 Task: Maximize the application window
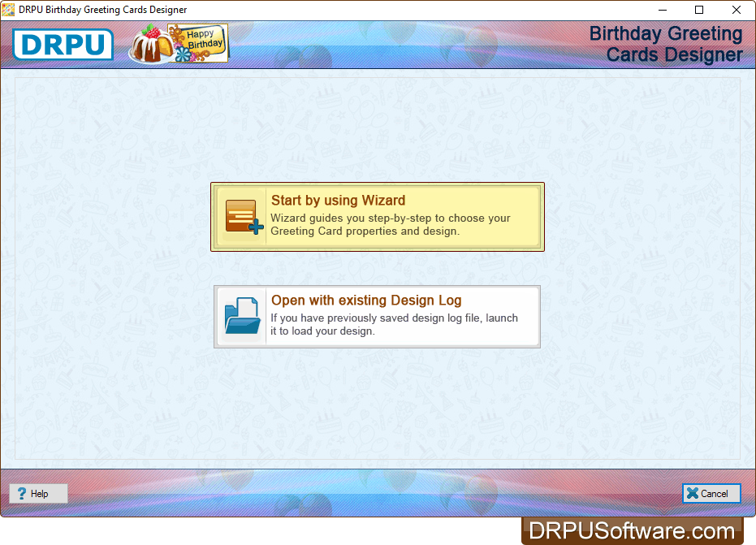(699, 10)
